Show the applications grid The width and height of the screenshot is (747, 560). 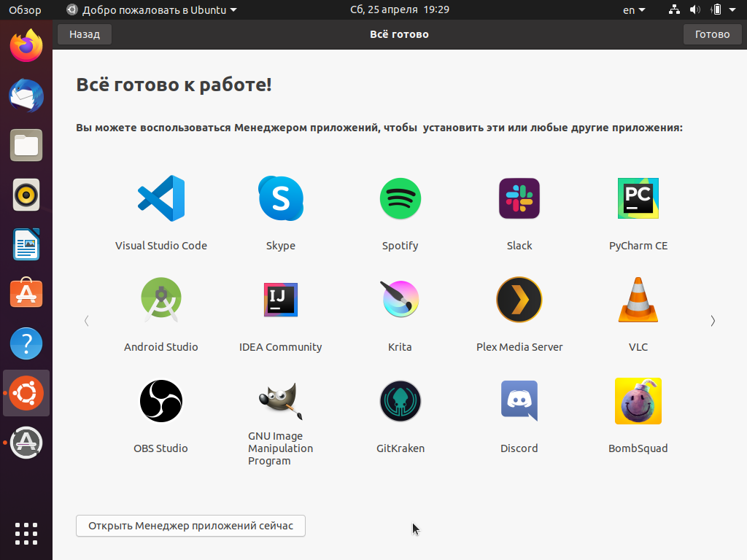(26, 534)
